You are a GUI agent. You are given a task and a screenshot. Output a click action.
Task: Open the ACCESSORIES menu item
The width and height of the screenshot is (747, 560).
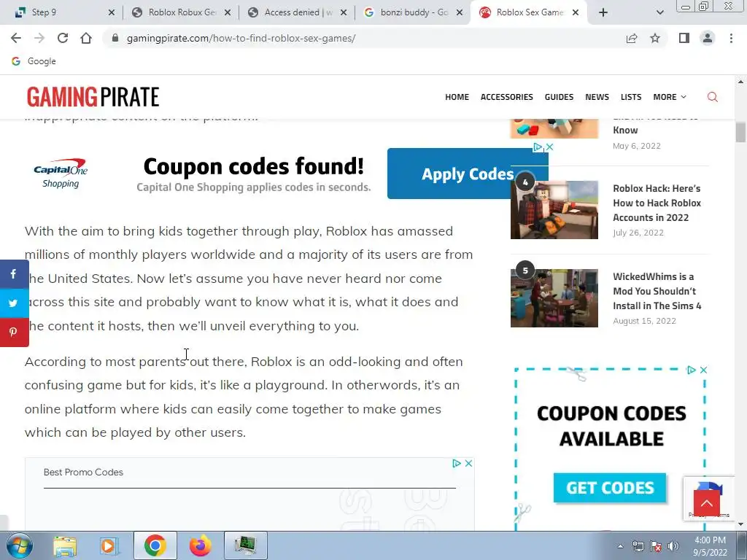pyautogui.click(x=506, y=97)
